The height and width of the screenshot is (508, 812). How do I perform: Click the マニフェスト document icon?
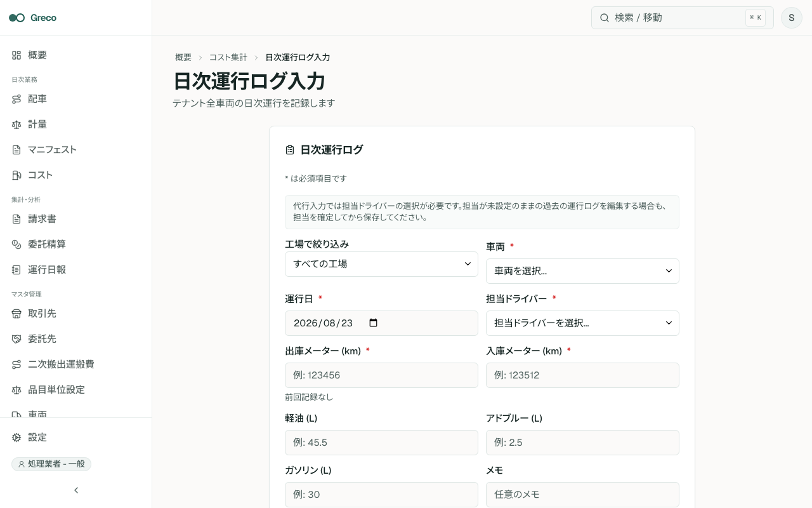coord(16,150)
